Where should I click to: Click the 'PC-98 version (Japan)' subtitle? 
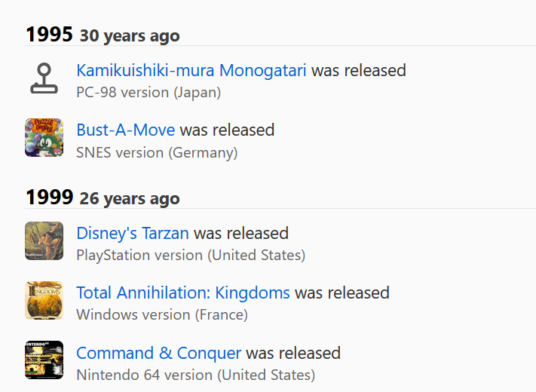coord(149,93)
